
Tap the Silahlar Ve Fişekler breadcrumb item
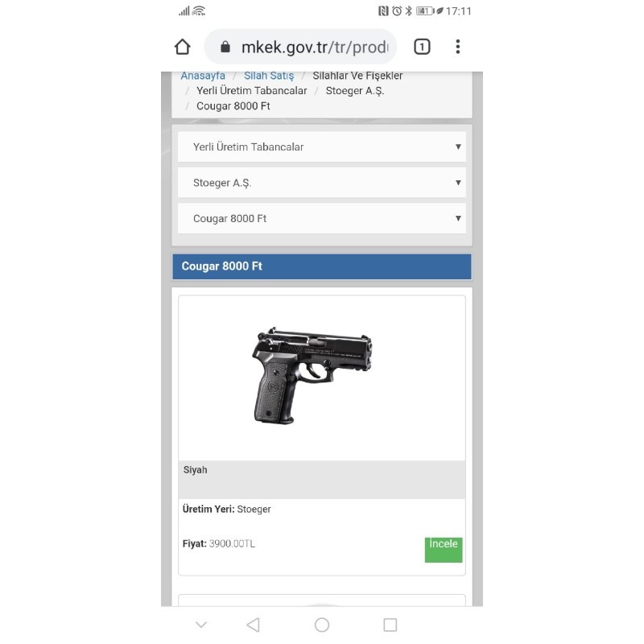coord(357,76)
